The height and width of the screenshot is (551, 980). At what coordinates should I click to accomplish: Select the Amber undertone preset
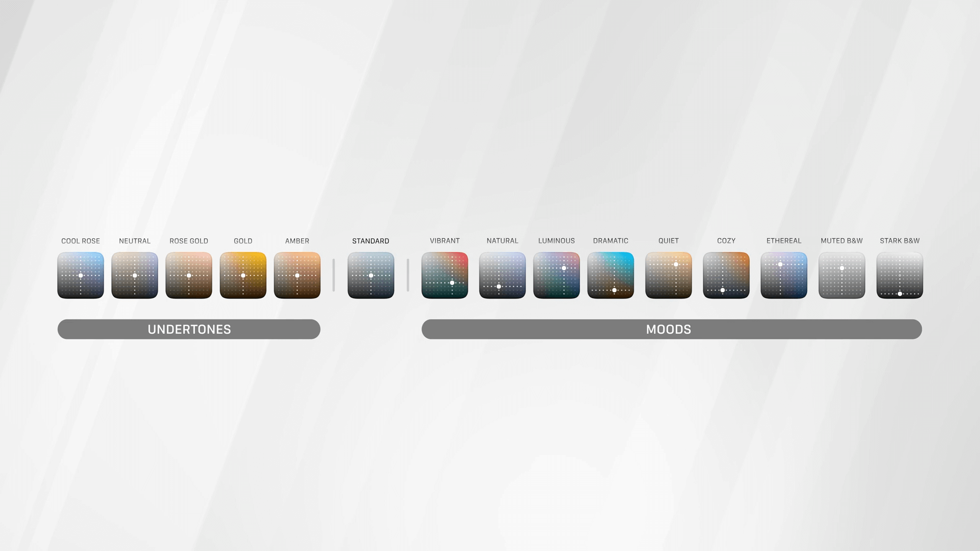coord(296,275)
